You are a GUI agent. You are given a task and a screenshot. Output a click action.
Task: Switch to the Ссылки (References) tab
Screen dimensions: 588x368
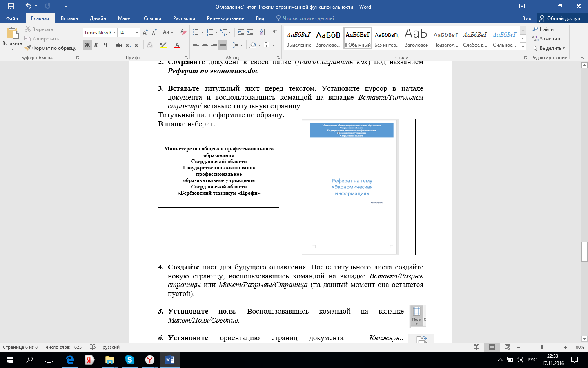[x=152, y=18]
